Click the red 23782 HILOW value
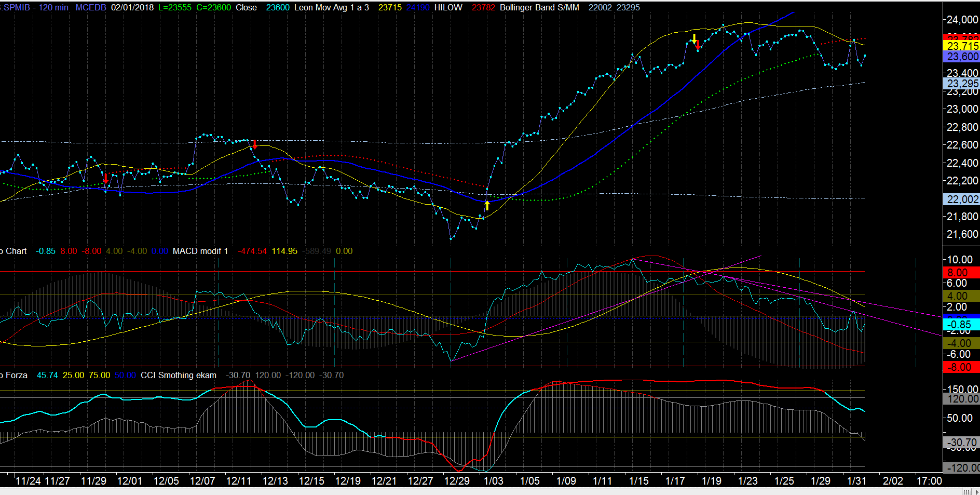The image size is (980, 495). (x=483, y=7)
